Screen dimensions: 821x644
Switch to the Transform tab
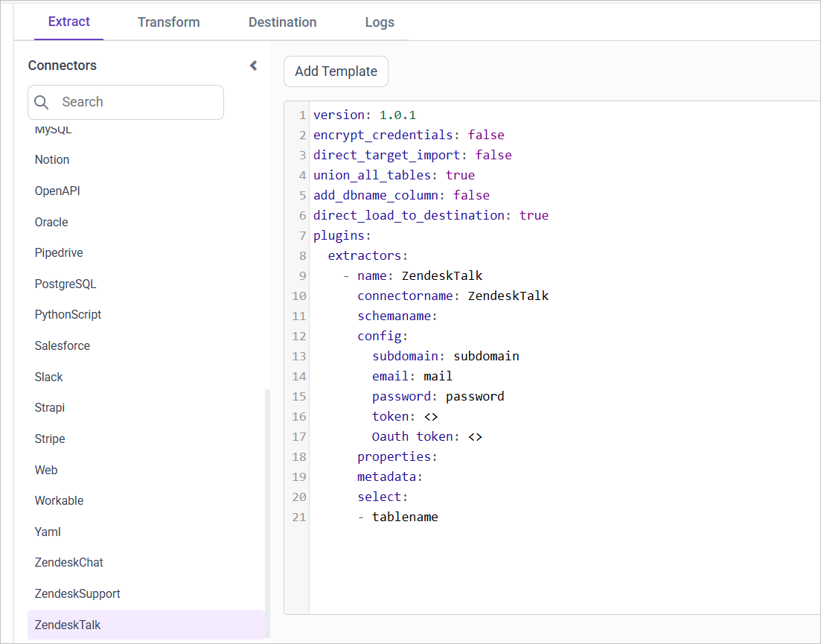click(168, 22)
